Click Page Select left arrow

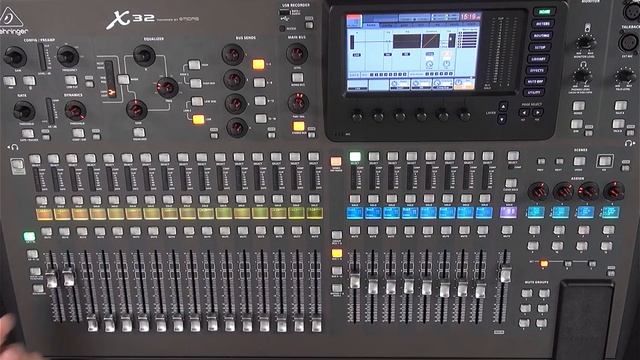[524, 113]
